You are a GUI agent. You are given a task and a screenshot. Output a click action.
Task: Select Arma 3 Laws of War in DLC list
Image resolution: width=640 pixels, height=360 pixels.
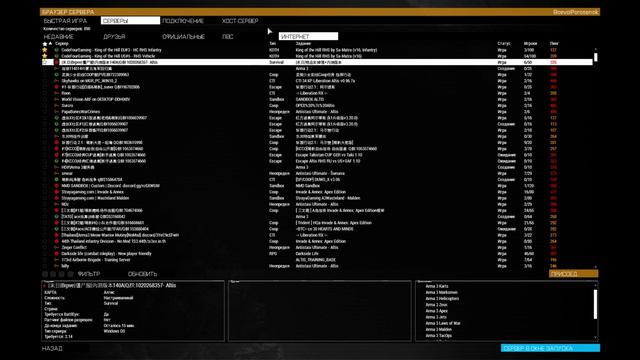click(x=443, y=323)
